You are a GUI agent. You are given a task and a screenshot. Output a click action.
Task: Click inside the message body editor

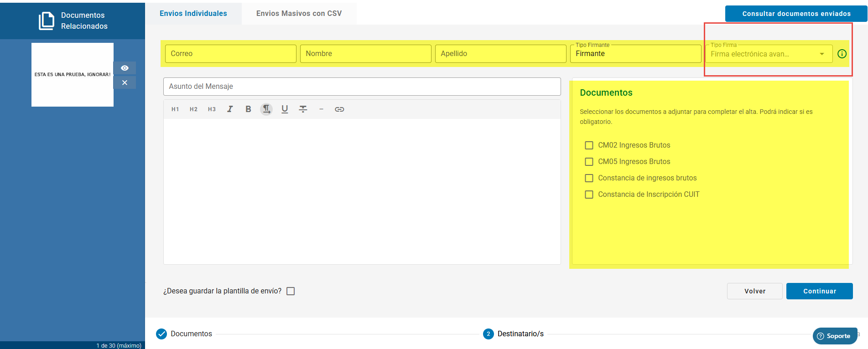click(362, 191)
